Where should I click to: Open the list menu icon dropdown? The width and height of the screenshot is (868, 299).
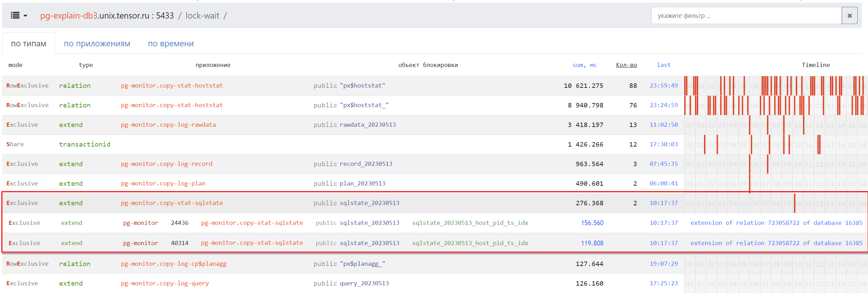click(x=19, y=16)
